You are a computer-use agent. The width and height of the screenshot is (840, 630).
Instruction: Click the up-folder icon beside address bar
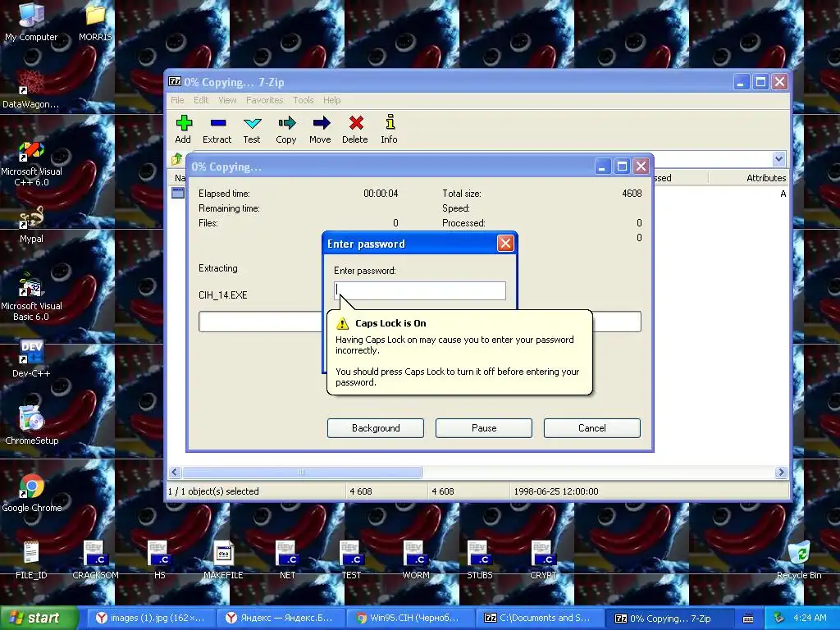pyautogui.click(x=177, y=159)
